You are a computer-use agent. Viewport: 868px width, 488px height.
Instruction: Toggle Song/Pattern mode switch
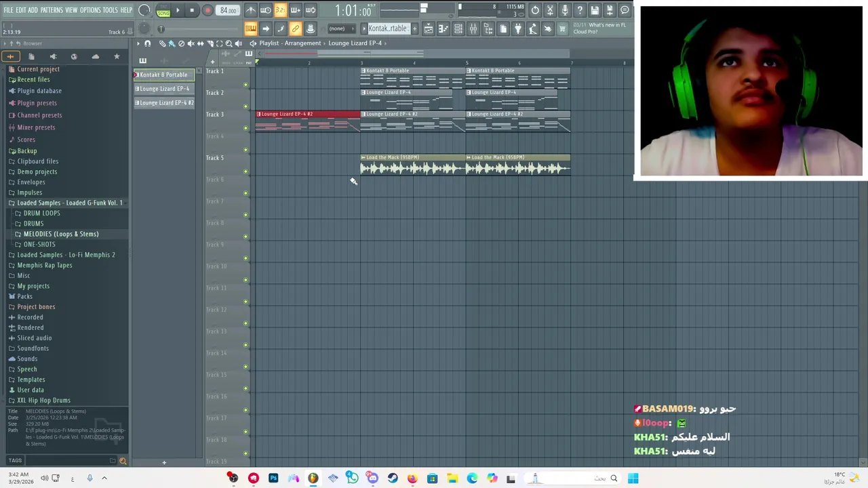pos(163,10)
